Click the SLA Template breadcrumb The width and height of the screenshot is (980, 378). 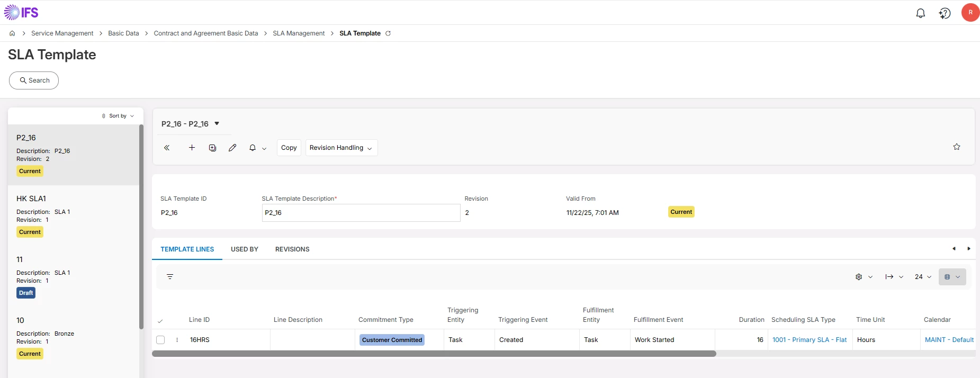click(x=360, y=33)
